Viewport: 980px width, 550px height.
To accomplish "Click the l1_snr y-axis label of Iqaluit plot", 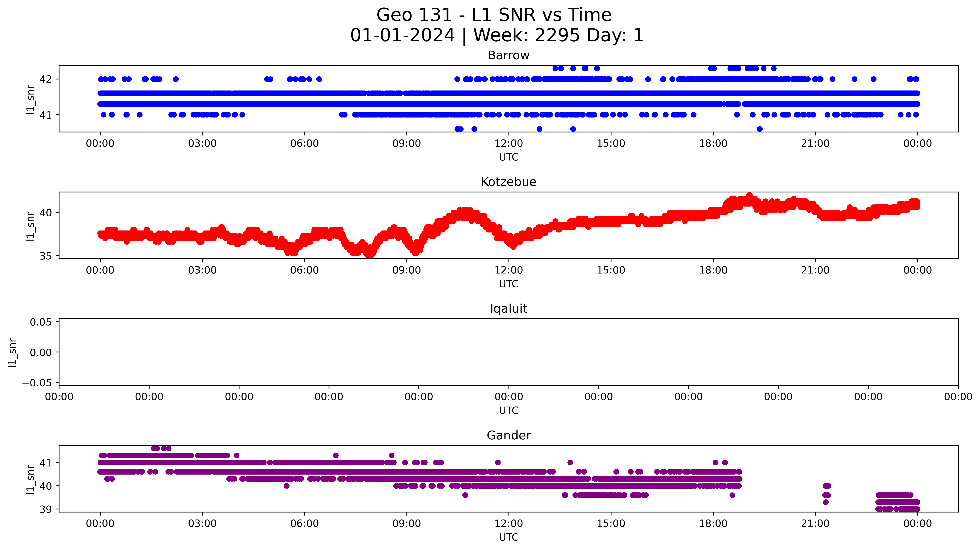I will pyautogui.click(x=13, y=353).
